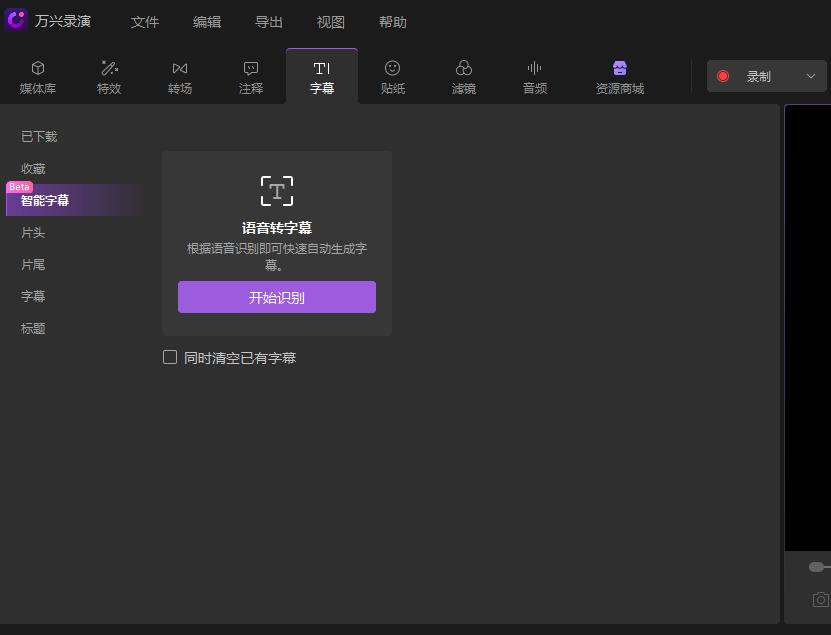Open the 滤镜 filters tab
Image resolution: width=831 pixels, height=635 pixels.
464,77
